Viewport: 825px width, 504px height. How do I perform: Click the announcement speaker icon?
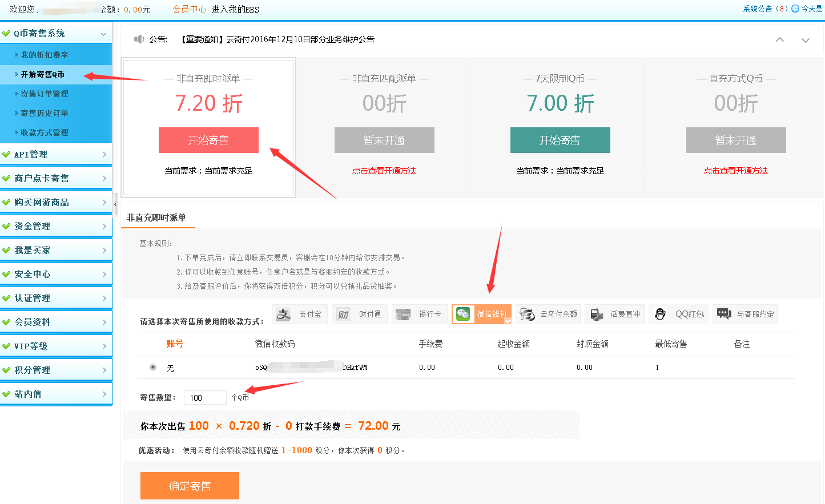139,39
